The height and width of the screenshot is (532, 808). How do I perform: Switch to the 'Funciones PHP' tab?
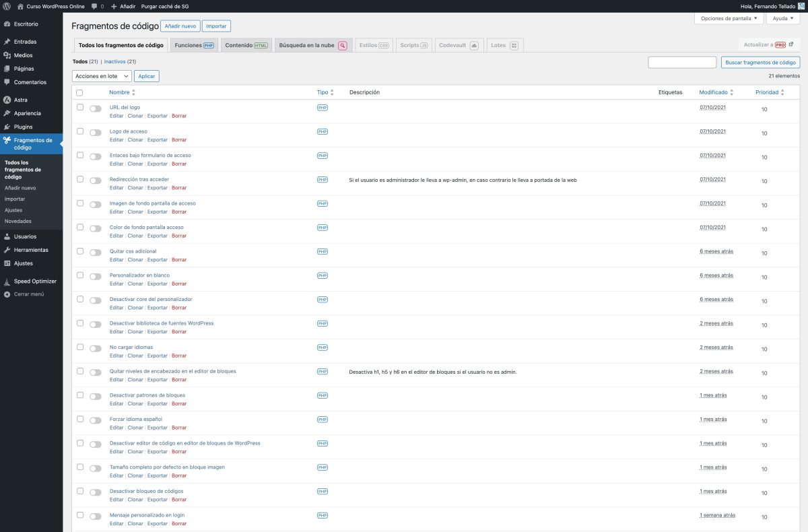tap(194, 45)
